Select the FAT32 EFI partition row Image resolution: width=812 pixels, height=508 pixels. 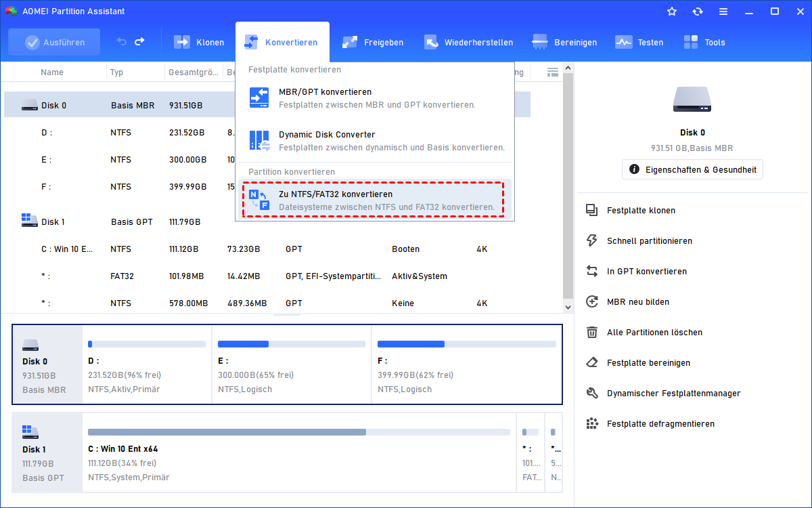coord(267,276)
